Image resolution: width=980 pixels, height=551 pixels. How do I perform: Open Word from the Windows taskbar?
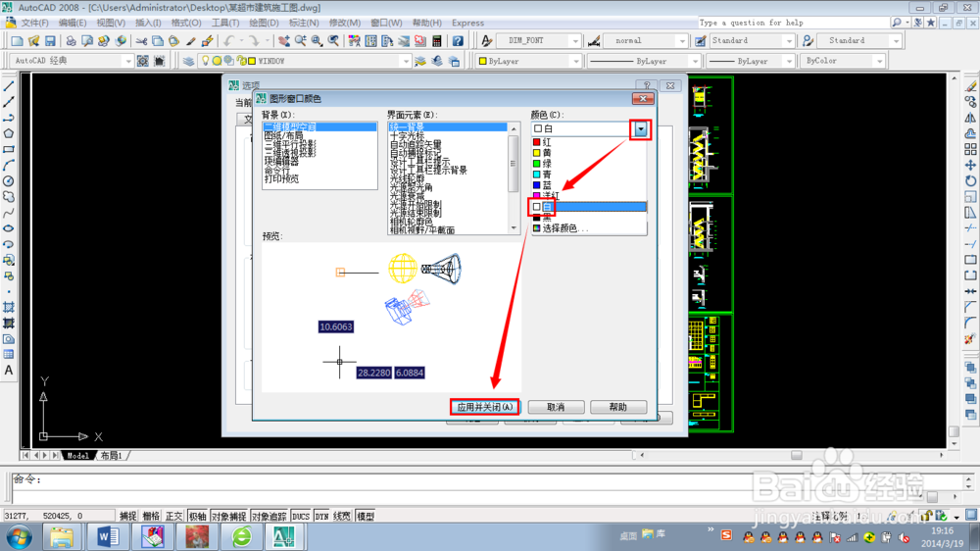(108, 536)
